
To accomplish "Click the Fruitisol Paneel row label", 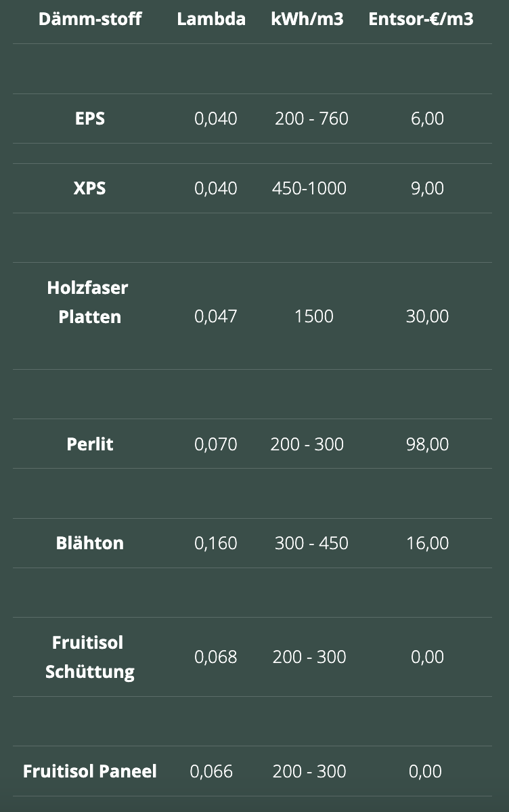I will coord(90,771).
